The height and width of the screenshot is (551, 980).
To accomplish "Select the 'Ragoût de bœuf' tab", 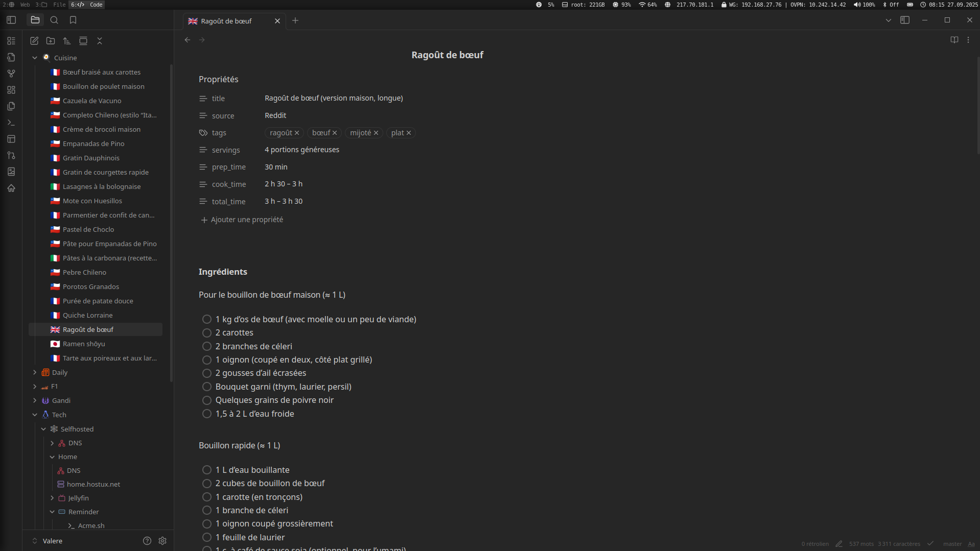I will [x=226, y=21].
